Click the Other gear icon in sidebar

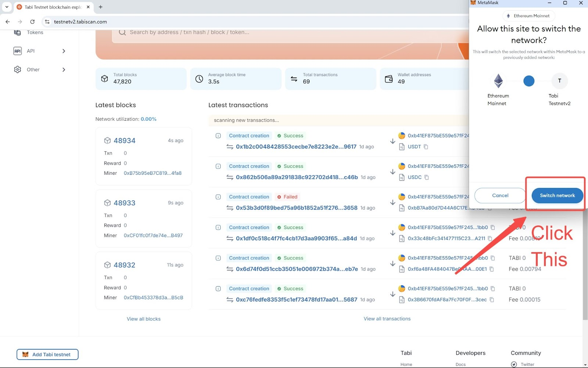[18, 70]
